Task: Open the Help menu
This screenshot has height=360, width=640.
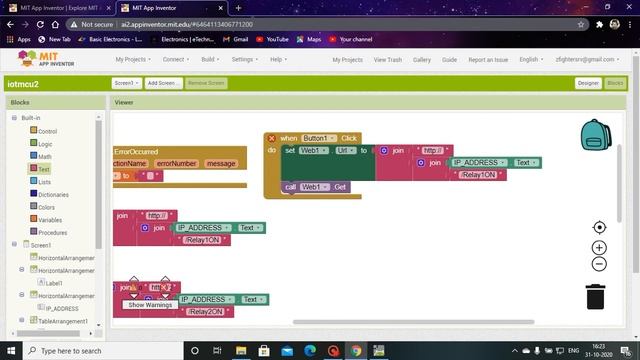Action: coord(278,60)
